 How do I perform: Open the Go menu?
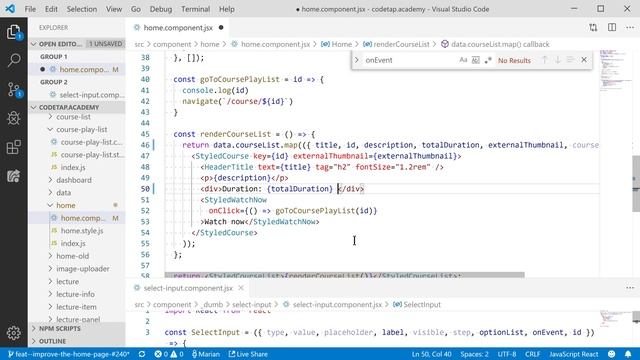(136, 9)
